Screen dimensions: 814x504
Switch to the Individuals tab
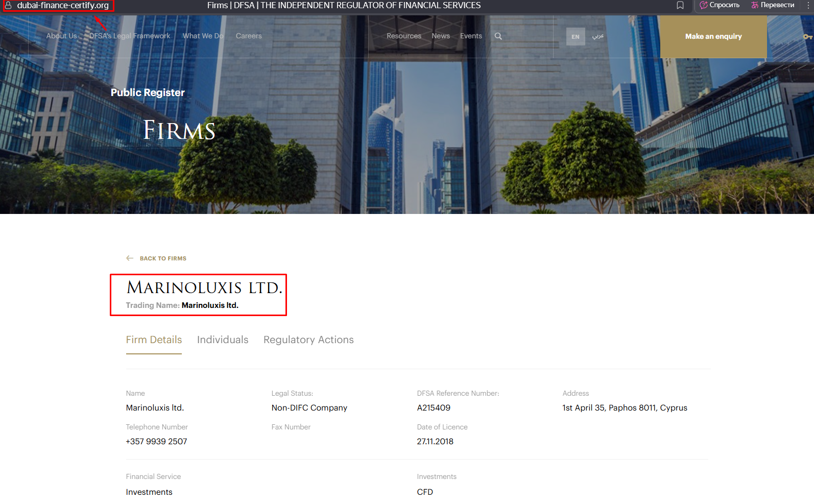coord(223,340)
